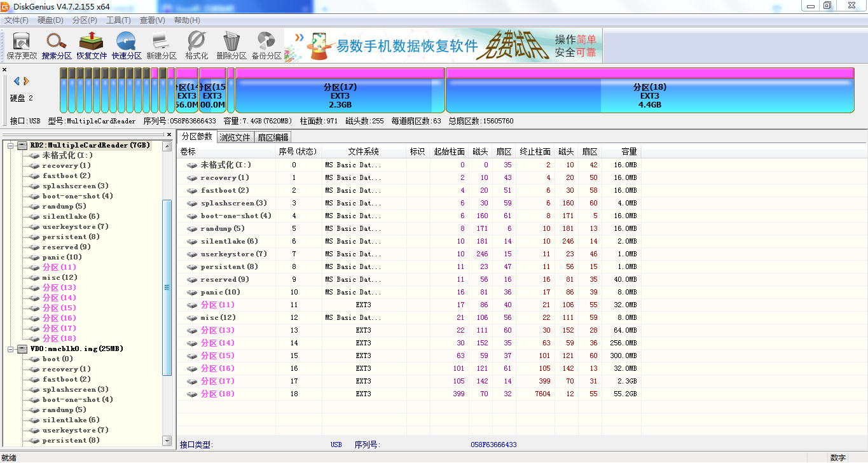This screenshot has width=868, height=463.
Task: Select the boot-one-shot(4) row in table
Action: point(410,216)
